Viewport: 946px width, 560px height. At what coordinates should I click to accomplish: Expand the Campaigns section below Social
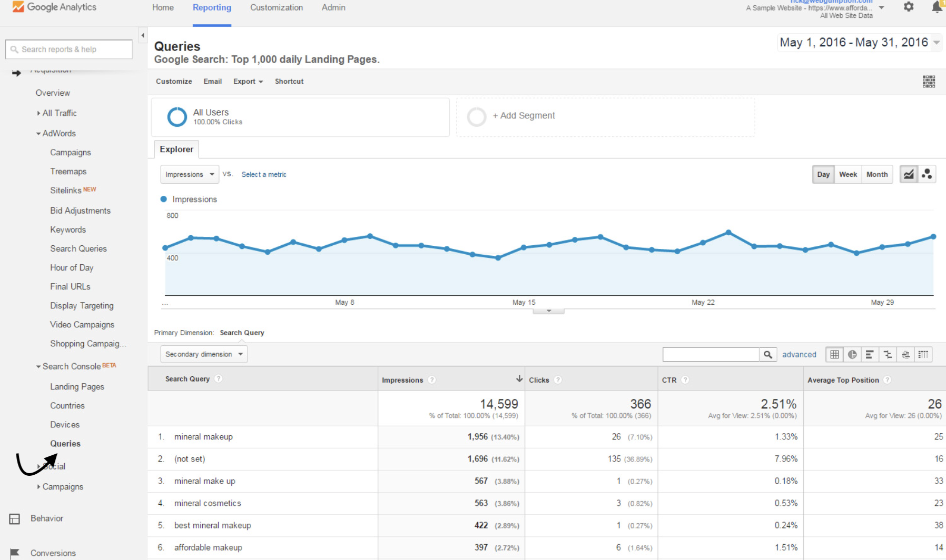pyautogui.click(x=60, y=487)
